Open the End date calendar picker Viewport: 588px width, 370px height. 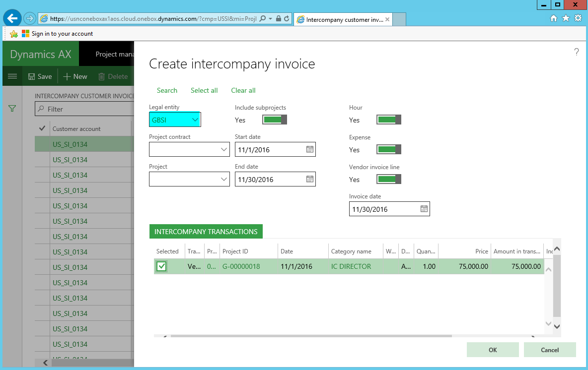click(x=309, y=179)
